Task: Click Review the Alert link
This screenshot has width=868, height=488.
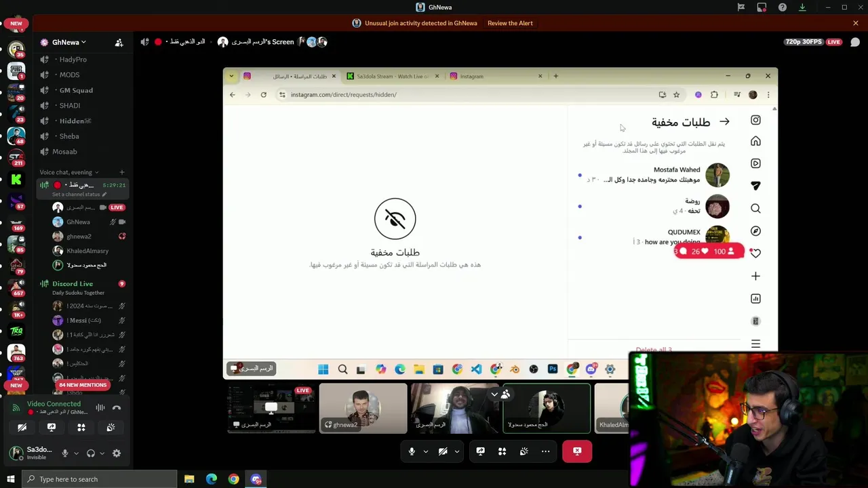Action: pos(510,23)
